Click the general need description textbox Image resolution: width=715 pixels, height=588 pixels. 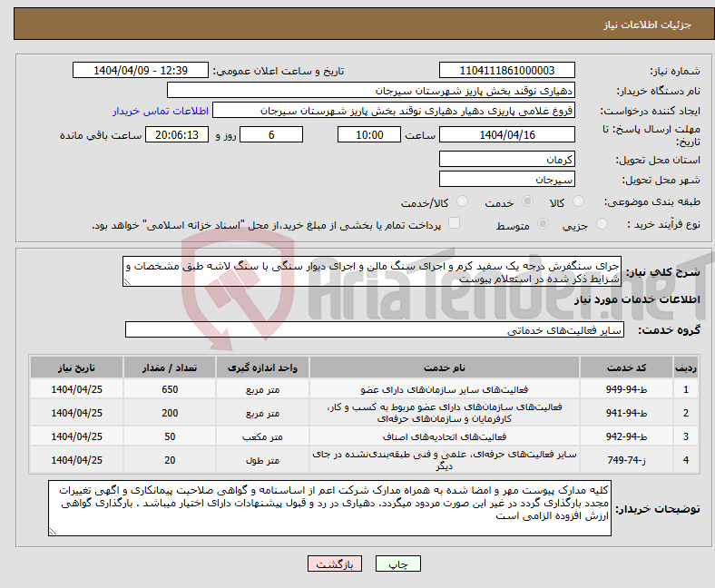(x=372, y=271)
